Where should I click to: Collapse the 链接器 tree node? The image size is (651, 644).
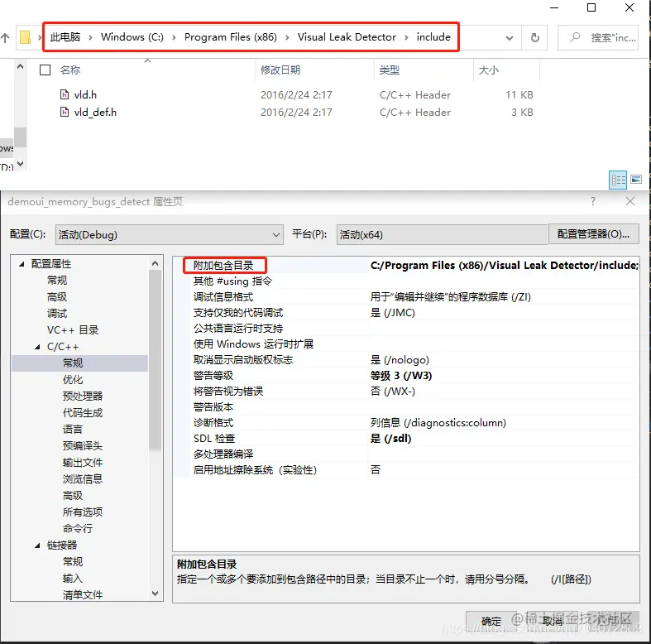point(37,545)
